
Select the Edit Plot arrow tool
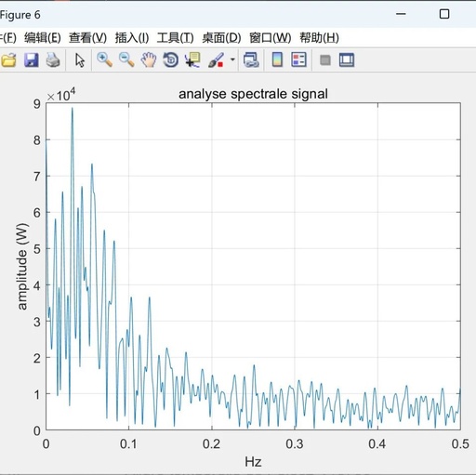tap(80, 59)
